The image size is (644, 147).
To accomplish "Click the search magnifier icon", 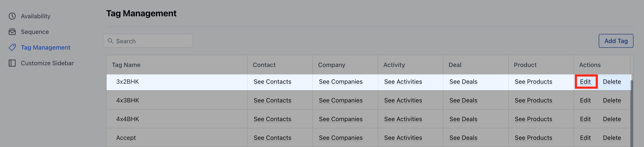I will point(110,41).
